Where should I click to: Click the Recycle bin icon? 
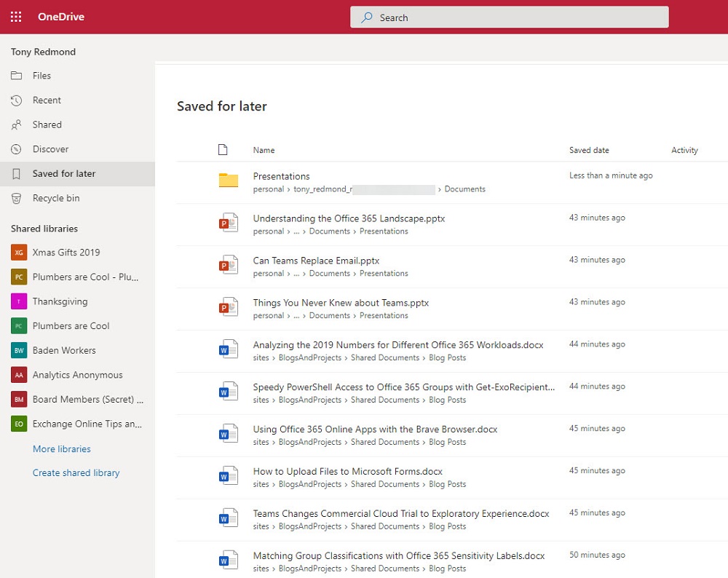[x=16, y=198]
